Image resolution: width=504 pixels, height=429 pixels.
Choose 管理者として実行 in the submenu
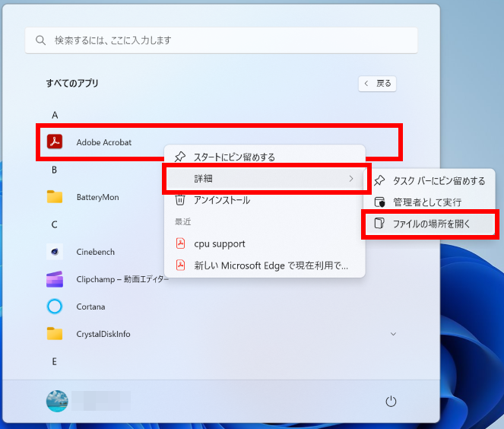pos(430,202)
